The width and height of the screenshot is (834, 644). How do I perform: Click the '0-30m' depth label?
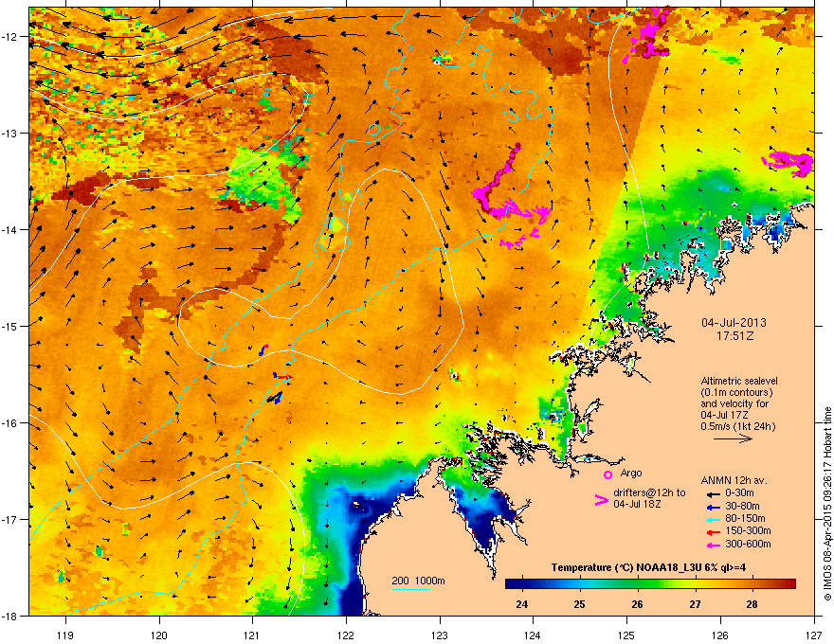point(739,493)
